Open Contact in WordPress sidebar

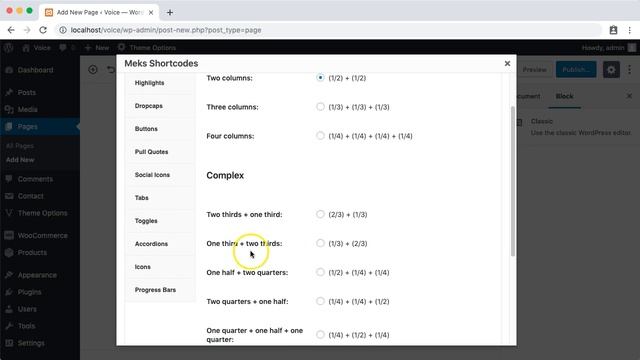click(x=40, y=196)
